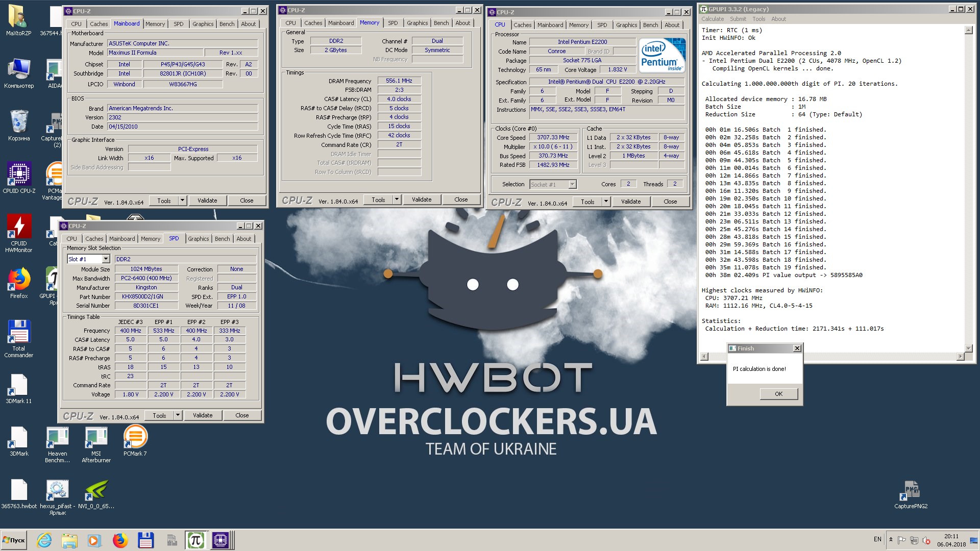Screen dimensions: 980x551
Task: Launch the Firefox desktop shortcut
Action: [19, 283]
